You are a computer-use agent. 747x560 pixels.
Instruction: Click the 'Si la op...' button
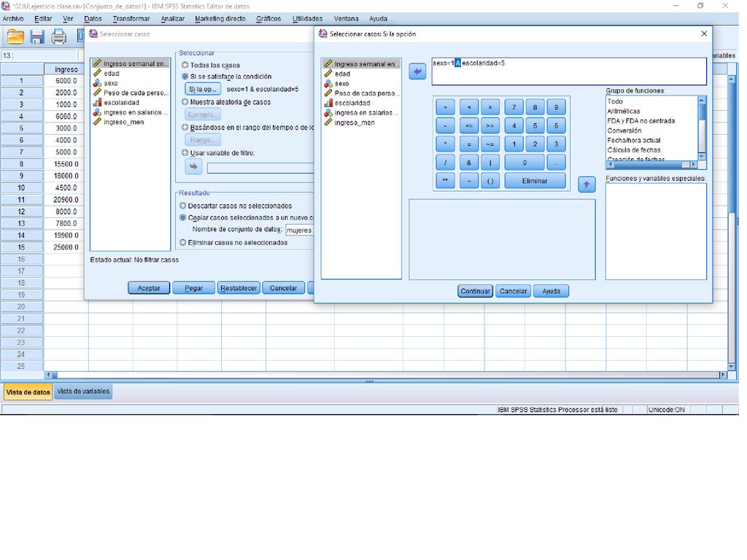203,89
